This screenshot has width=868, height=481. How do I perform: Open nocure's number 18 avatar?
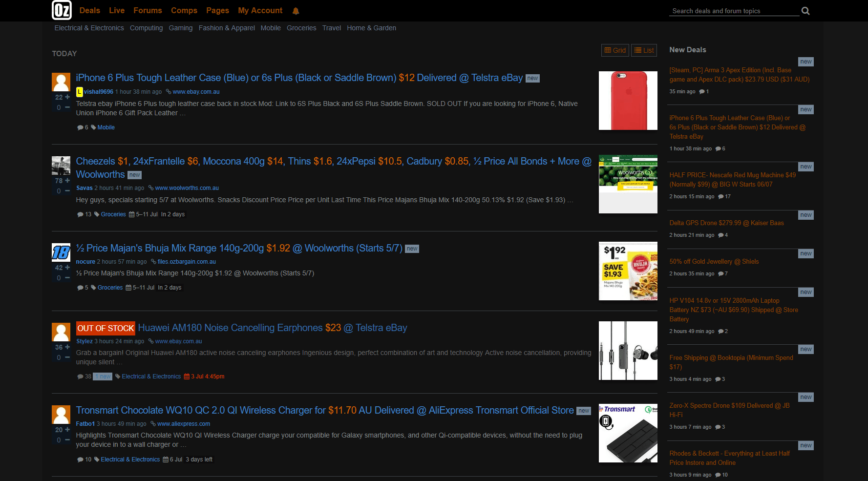(x=61, y=252)
